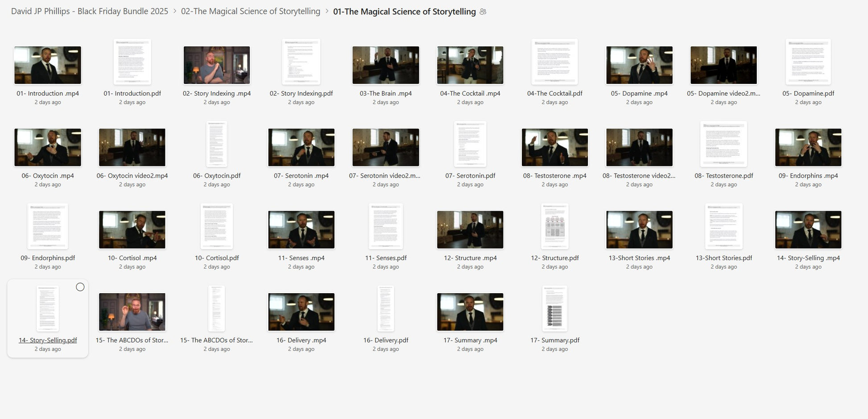Open 01- Introduction .mp4 video thumbnail

point(48,65)
